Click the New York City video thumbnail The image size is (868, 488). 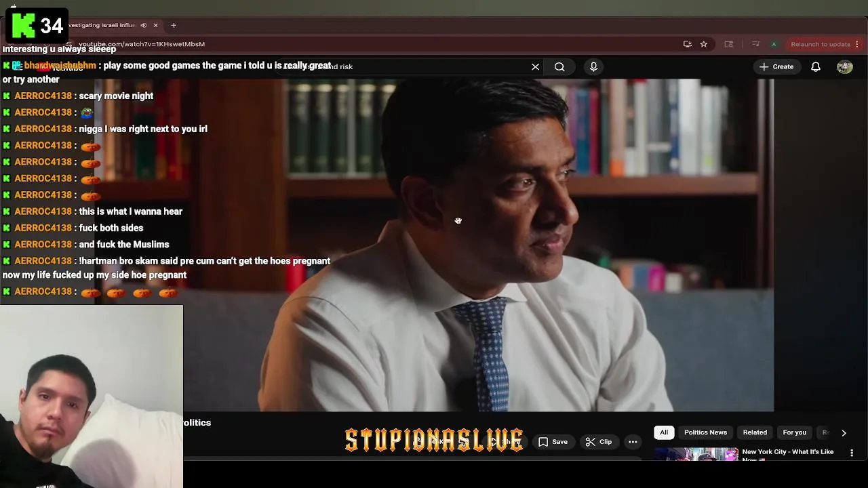click(696, 454)
